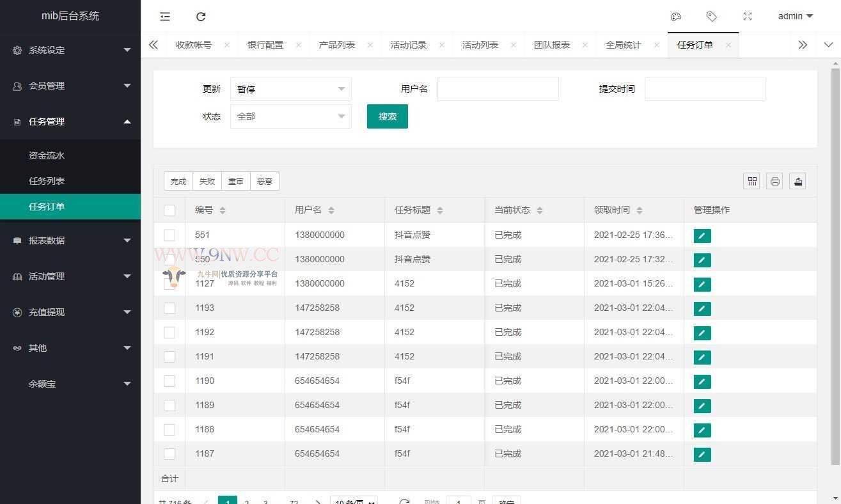Viewport: 841px width, 504px height.
Task: Click the 失败 batch button
Action: coord(207,181)
